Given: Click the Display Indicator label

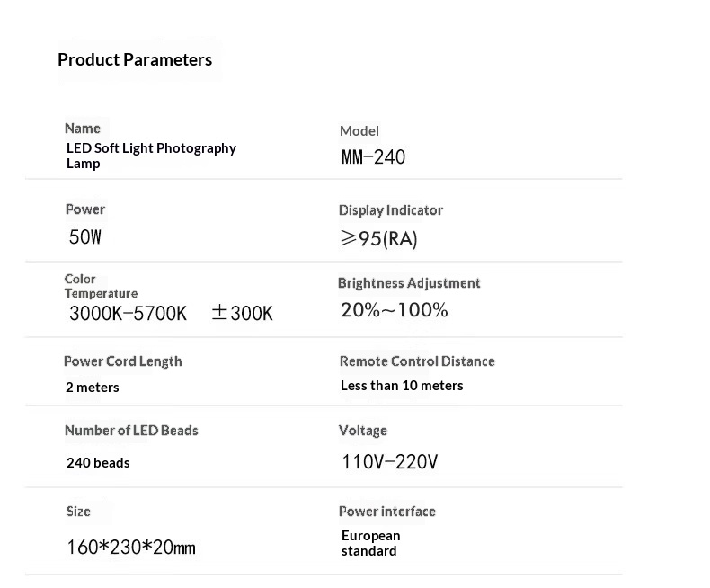Looking at the screenshot, I should click(391, 210).
